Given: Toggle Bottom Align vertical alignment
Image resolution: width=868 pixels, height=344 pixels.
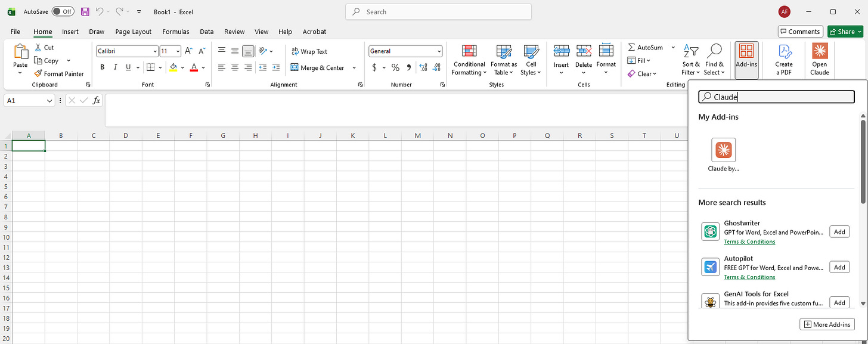Looking at the screenshot, I should click(248, 51).
